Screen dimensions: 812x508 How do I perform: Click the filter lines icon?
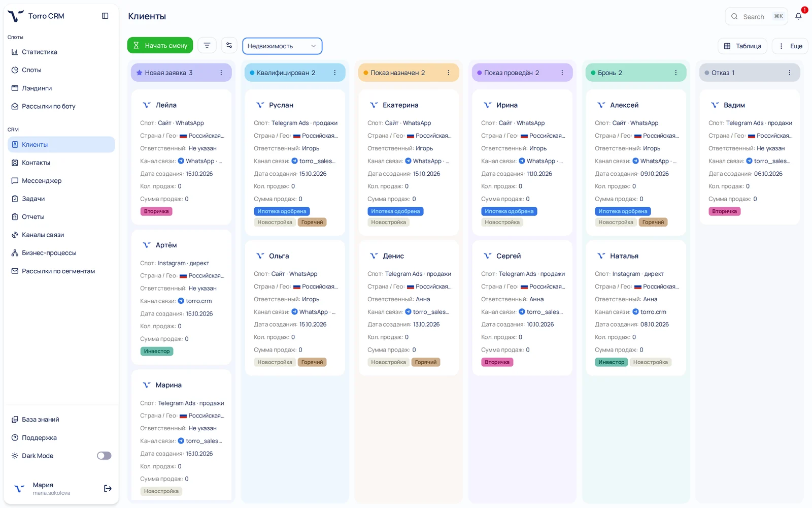207,45
